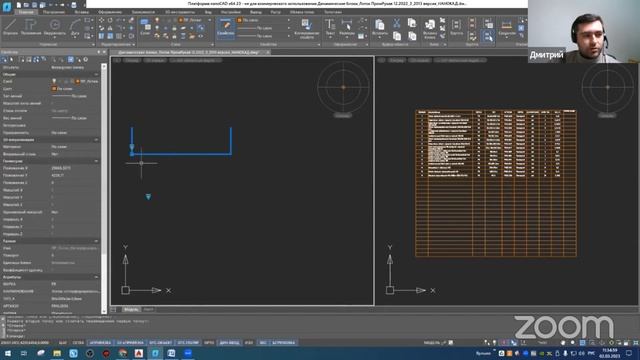Click the Вставка блока insert-block tool
The image size is (640, 360).
(x=429, y=29)
